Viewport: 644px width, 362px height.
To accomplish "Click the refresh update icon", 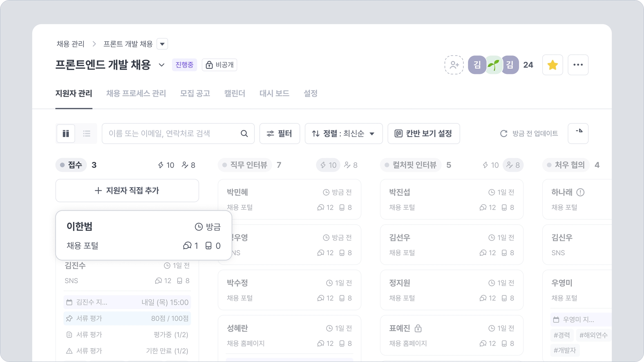I will pos(504,134).
